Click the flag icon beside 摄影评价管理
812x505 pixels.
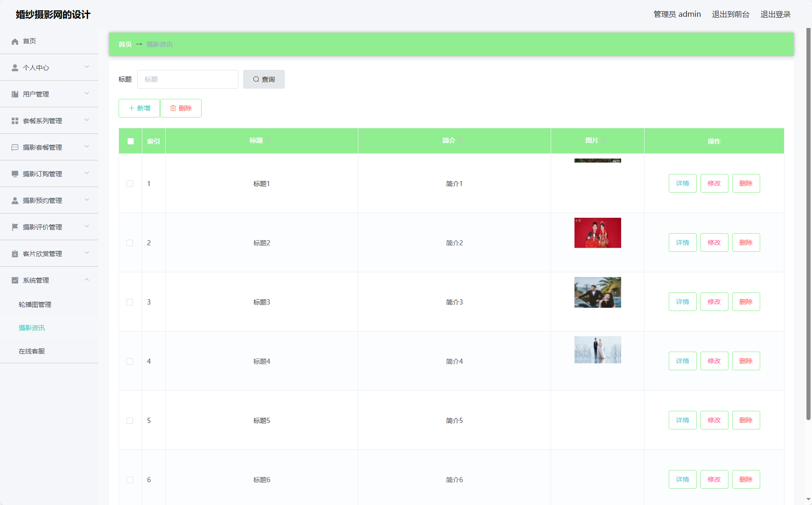15,228
